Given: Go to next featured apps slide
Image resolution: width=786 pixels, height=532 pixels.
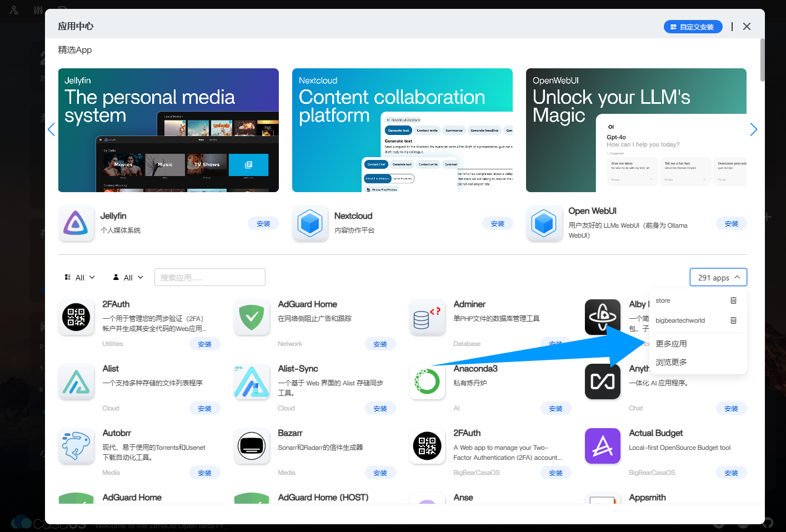Looking at the screenshot, I should pyautogui.click(x=753, y=129).
